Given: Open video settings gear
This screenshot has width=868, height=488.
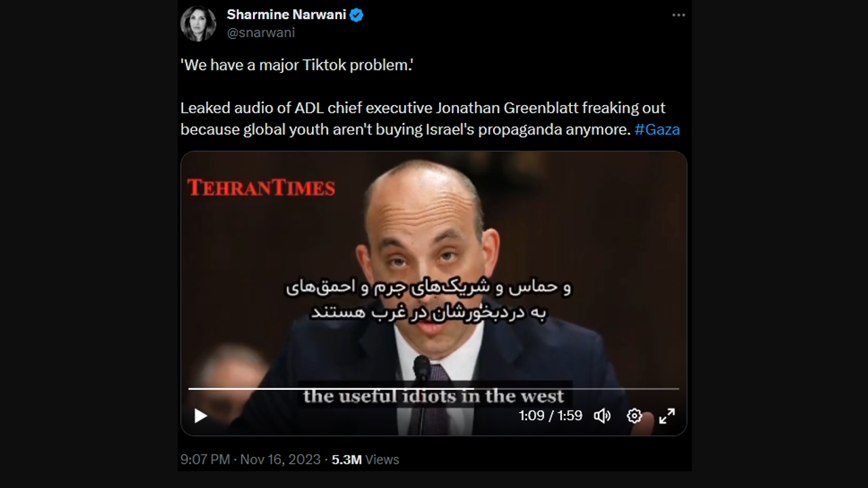Looking at the screenshot, I should click(x=634, y=415).
